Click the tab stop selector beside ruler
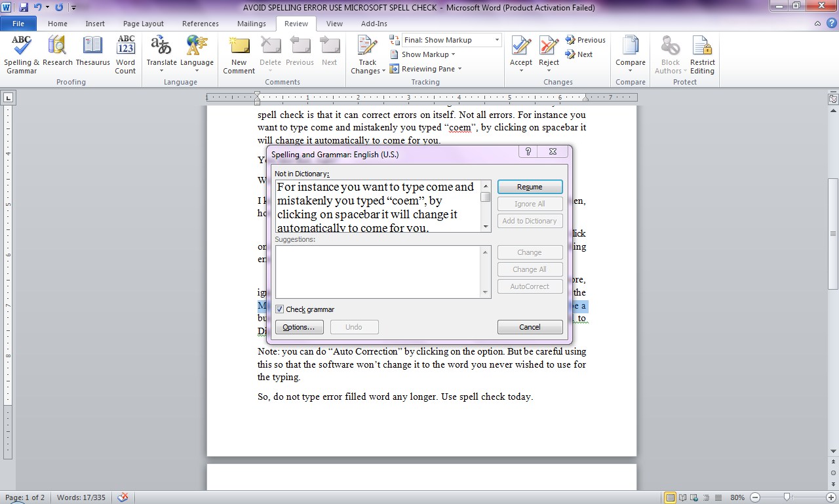 click(x=8, y=98)
